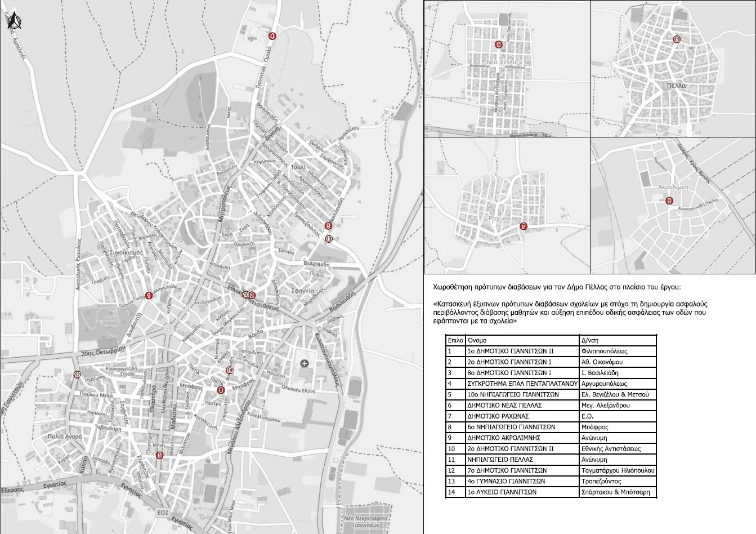Image resolution: width=756 pixels, height=534 pixels.
Task: Select marker 7 in Ραχώνα inset
Action: point(523,226)
